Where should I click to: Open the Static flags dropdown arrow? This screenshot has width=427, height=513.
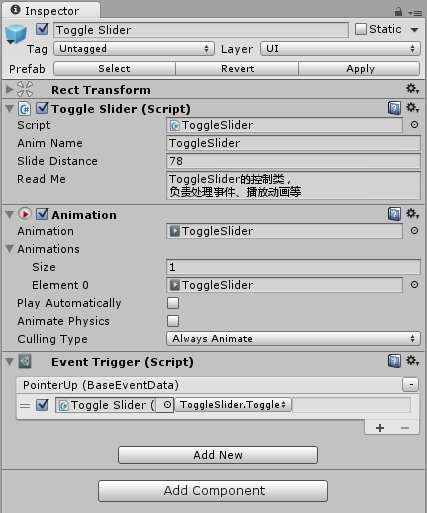pos(414,30)
